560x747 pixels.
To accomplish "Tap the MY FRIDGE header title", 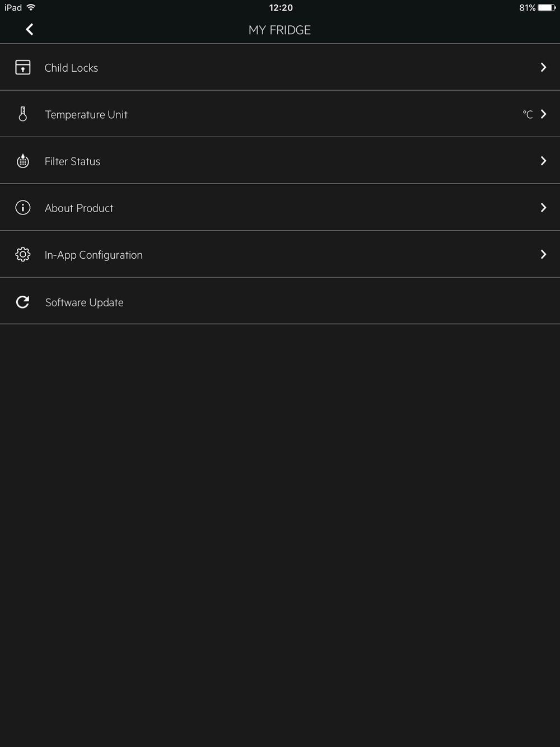I will [279, 30].
